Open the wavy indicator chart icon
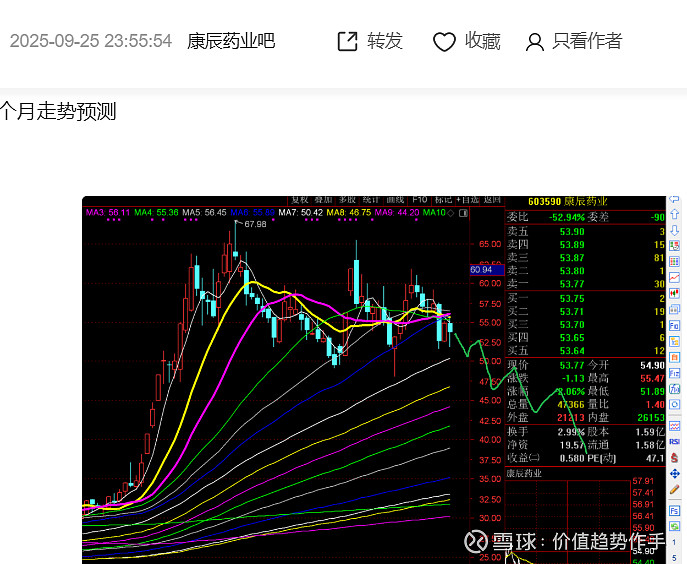Image resolution: width=687 pixels, height=564 pixels. coord(674,426)
